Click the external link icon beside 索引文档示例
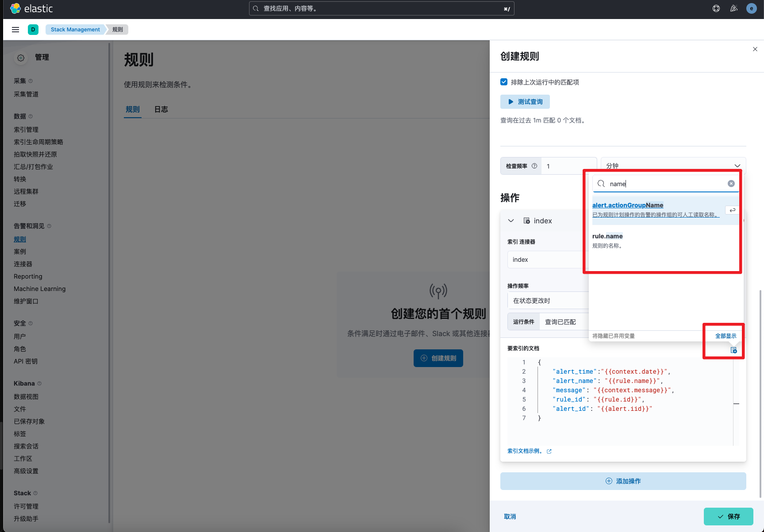The width and height of the screenshot is (764, 532). (549, 452)
